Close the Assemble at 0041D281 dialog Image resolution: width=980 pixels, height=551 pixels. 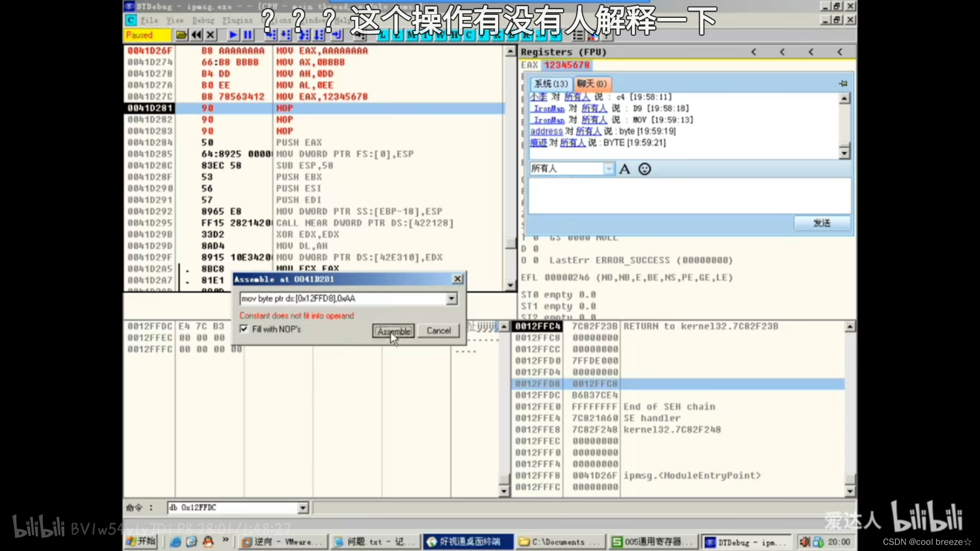point(458,279)
